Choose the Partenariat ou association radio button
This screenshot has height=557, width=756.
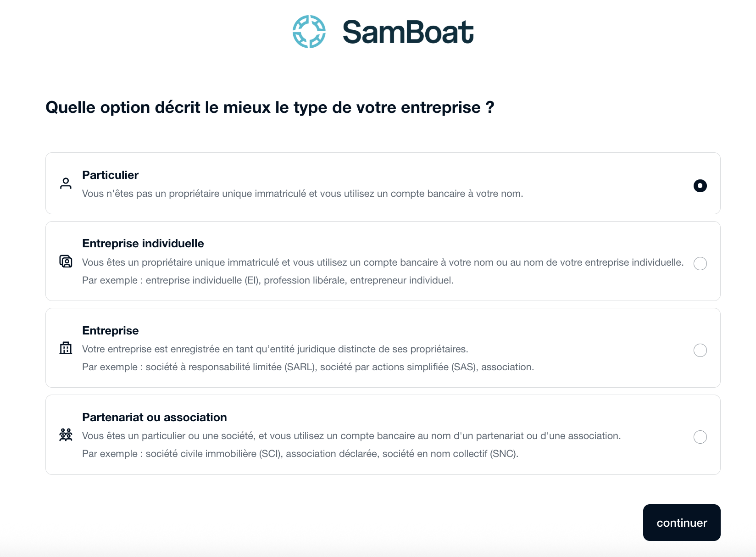coord(700,437)
